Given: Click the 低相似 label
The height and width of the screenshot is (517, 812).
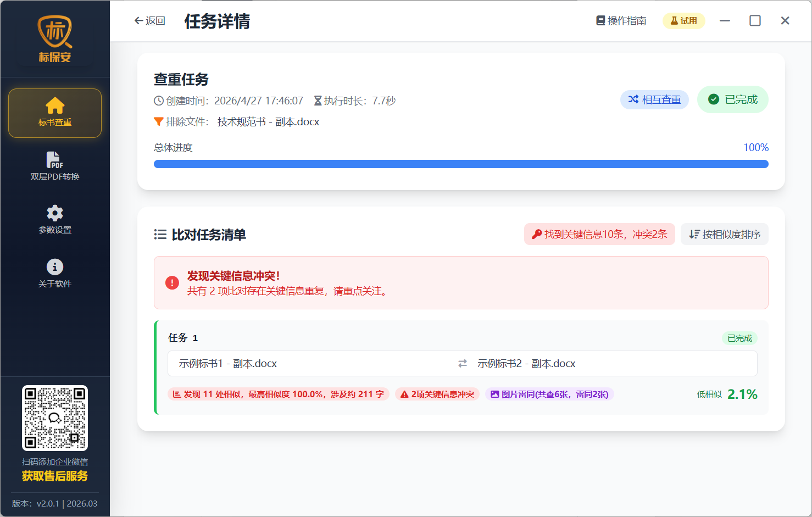Looking at the screenshot, I should (709, 394).
